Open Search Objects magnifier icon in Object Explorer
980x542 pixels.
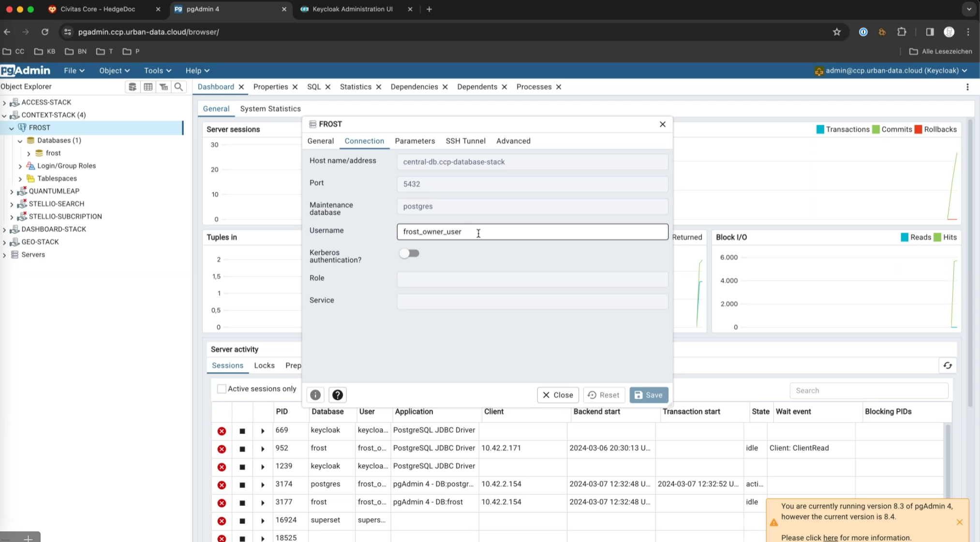(x=178, y=87)
